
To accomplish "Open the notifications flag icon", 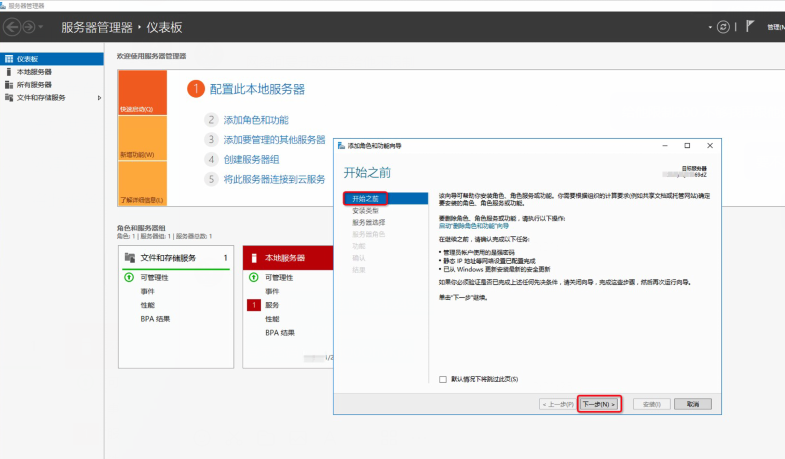I will click(x=750, y=26).
